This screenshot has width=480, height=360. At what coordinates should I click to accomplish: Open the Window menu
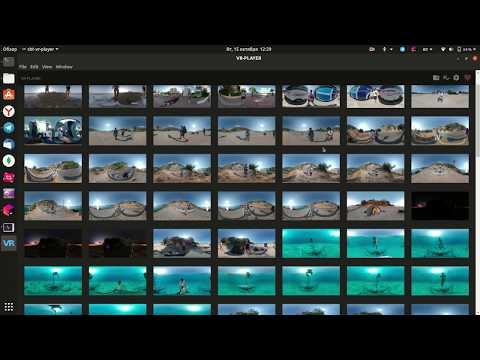[64, 67]
